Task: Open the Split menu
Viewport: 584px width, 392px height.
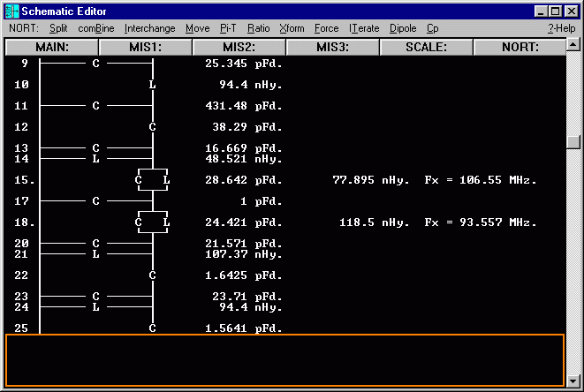Action: pyautogui.click(x=58, y=28)
